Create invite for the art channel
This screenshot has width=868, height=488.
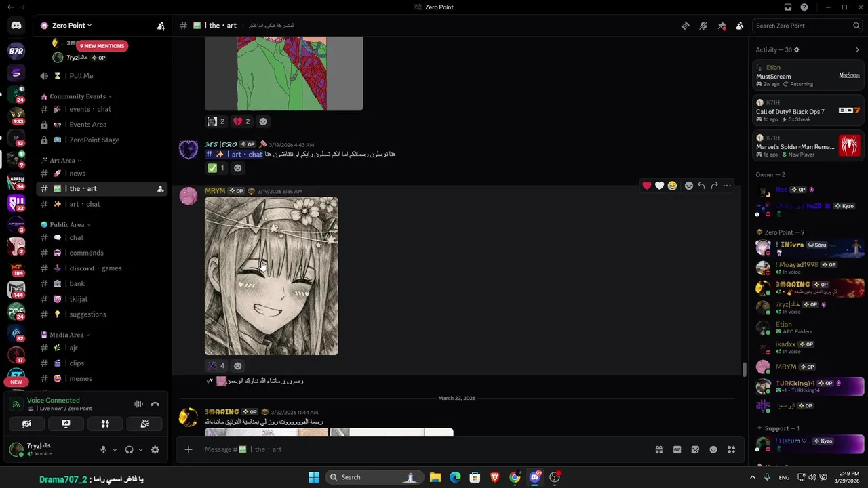click(x=160, y=189)
